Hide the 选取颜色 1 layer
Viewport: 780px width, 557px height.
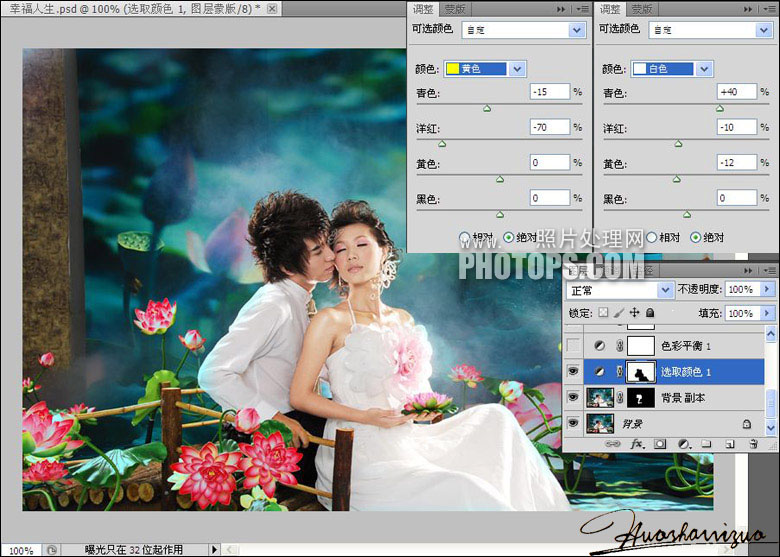coord(574,371)
